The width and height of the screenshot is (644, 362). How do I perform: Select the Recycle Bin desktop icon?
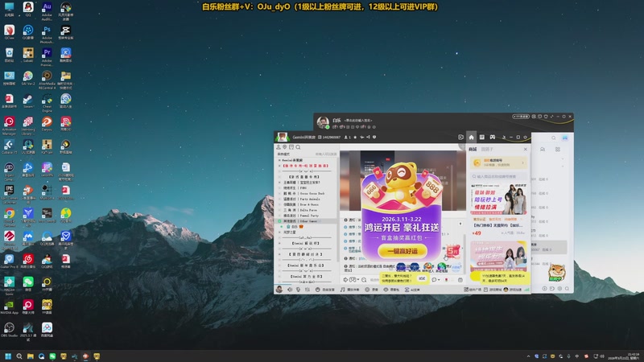pyautogui.click(x=9, y=54)
